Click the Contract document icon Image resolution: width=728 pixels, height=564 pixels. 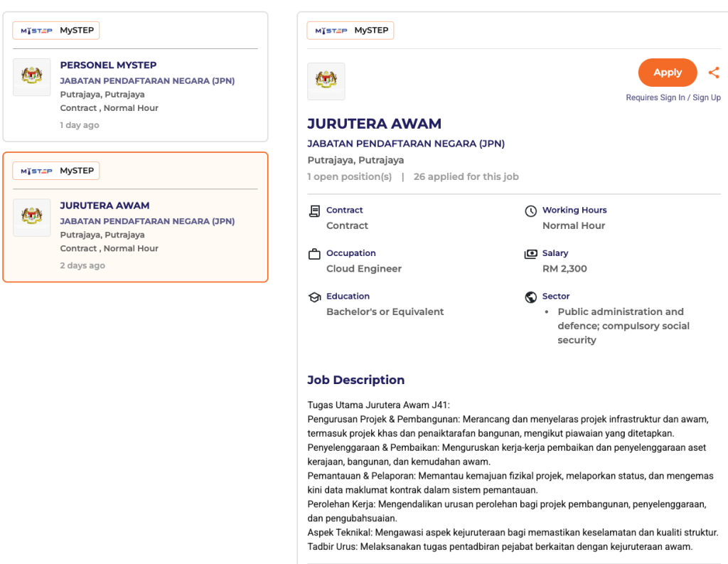tap(314, 211)
